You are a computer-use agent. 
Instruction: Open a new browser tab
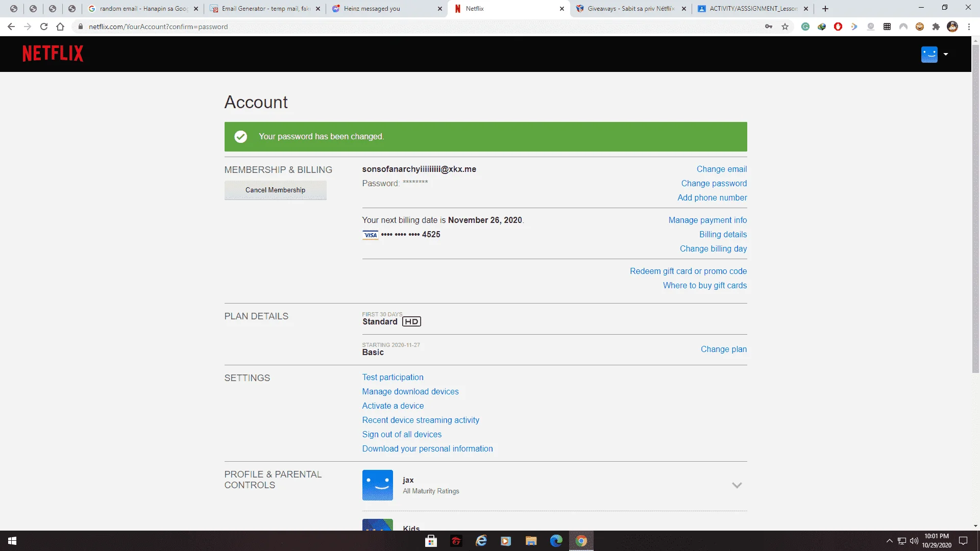[825, 9]
